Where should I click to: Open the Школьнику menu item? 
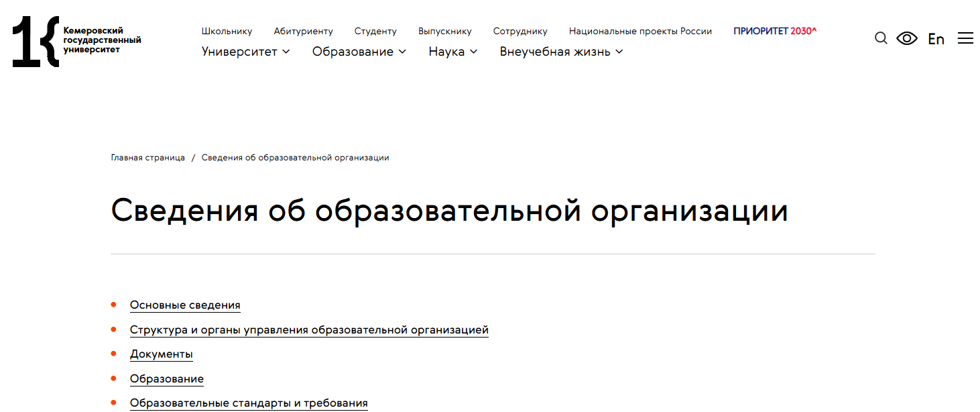coord(227,31)
